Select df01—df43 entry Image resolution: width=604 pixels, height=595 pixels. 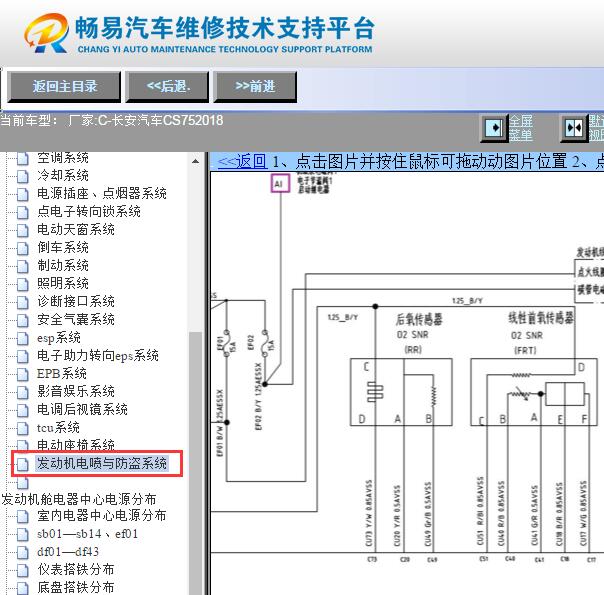tap(68, 551)
